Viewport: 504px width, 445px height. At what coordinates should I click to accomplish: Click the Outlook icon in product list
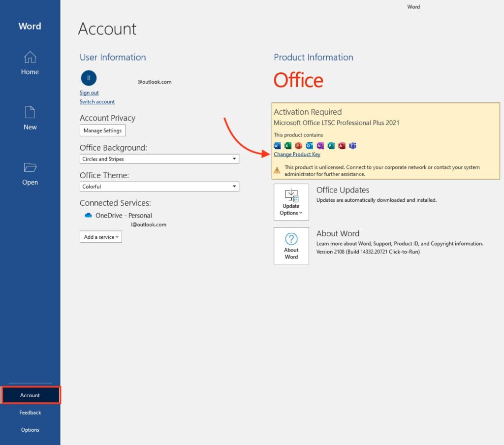tap(310, 146)
